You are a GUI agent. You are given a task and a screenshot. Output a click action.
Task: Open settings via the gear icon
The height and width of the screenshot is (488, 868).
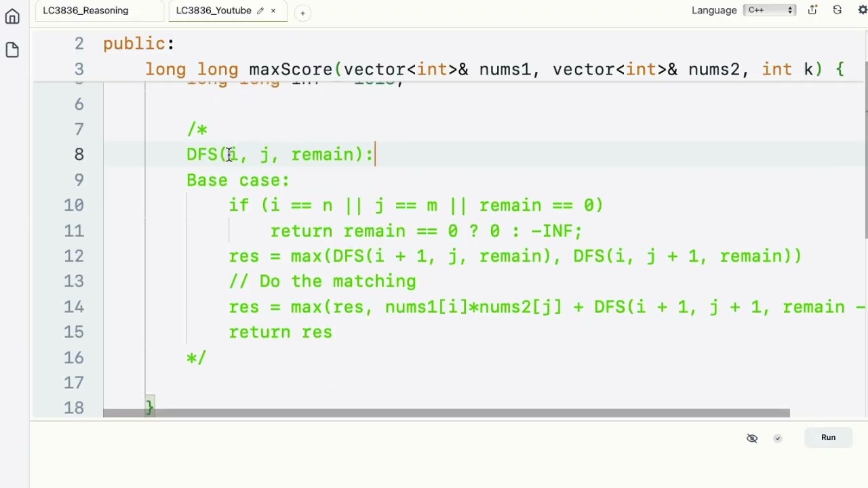pos(863,10)
